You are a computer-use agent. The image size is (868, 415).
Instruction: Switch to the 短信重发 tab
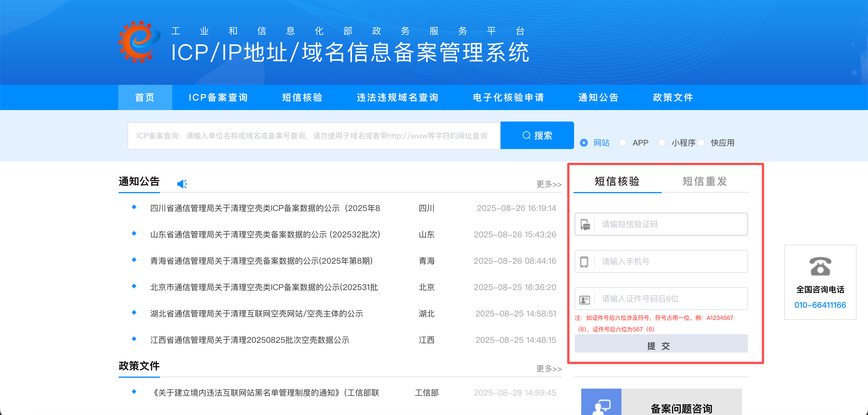(705, 181)
